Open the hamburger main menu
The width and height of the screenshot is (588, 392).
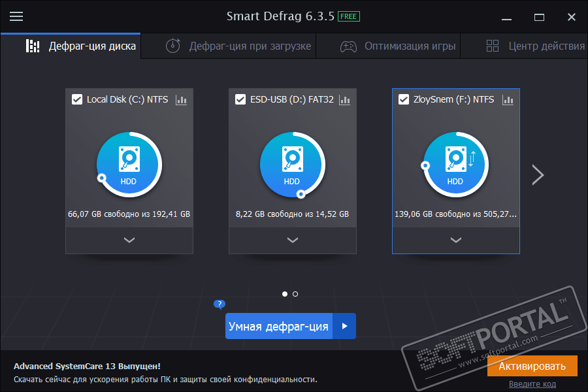click(x=16, y=16)
